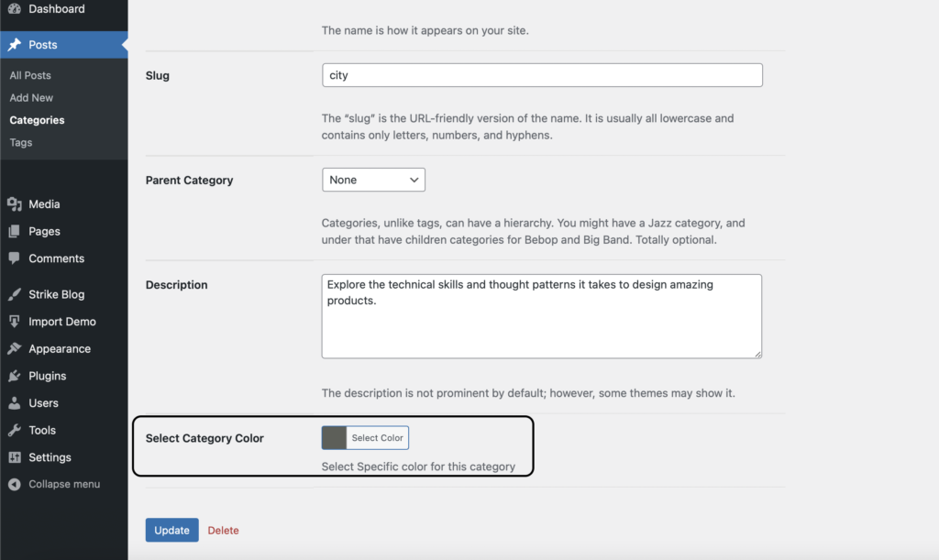Click into the Description textarea
The image size is (939, 560).
coord(541,315)
